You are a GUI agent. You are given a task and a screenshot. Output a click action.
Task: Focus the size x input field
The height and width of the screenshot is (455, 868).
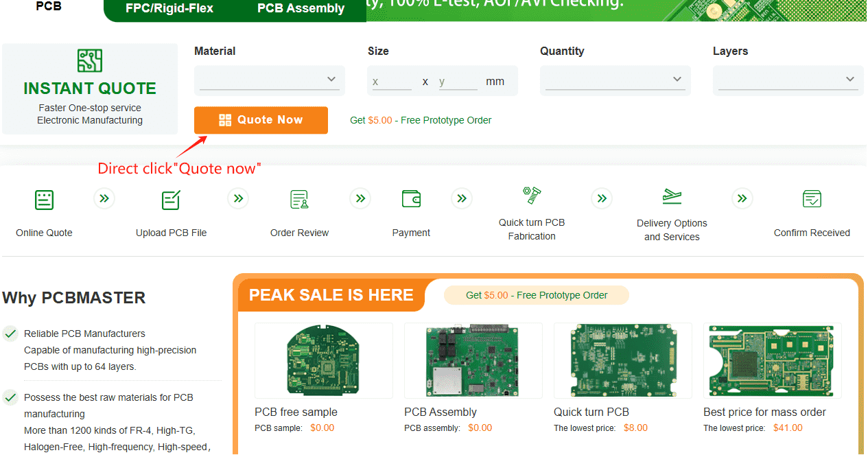(x=391, y=82)
